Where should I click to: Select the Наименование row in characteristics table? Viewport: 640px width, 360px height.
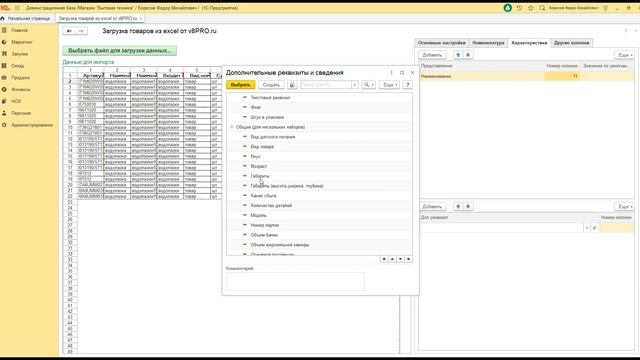527,76
